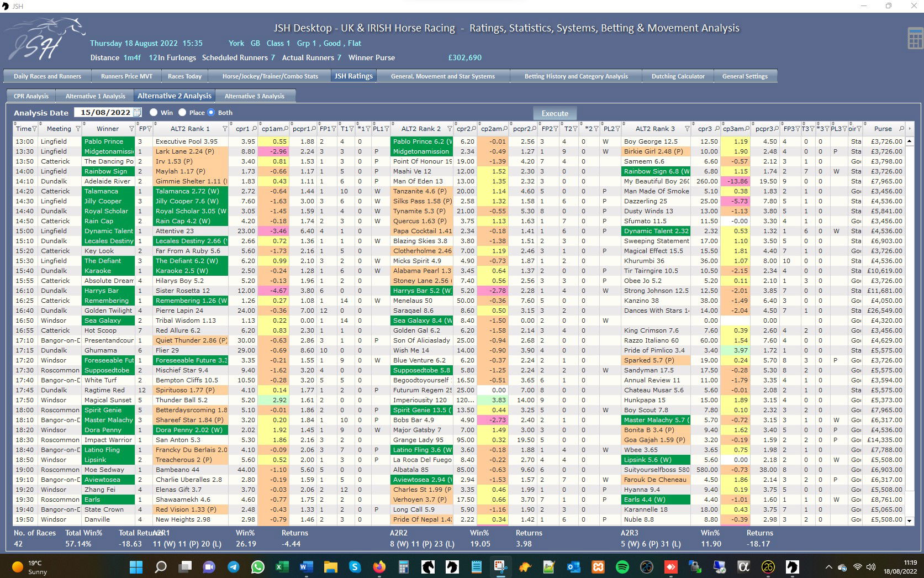Click filter icon on Time column
Viewport: 924px width, 578px height.
[34, 129]
